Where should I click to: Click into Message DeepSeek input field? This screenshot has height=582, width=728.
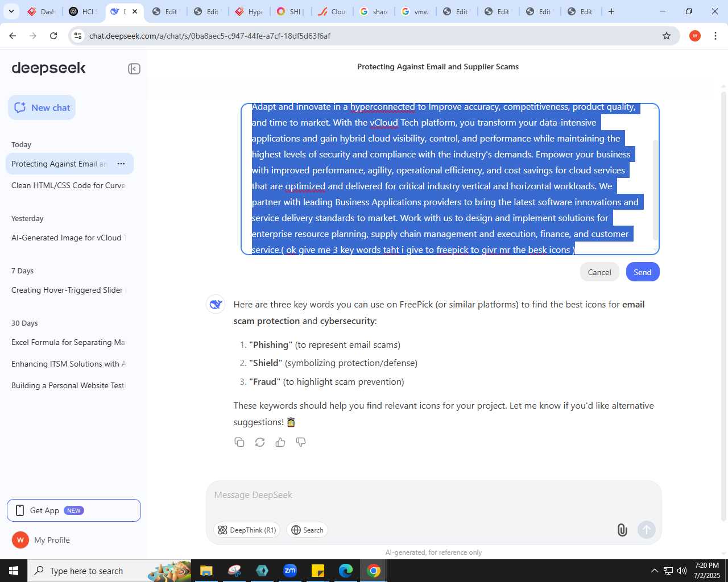433,495
